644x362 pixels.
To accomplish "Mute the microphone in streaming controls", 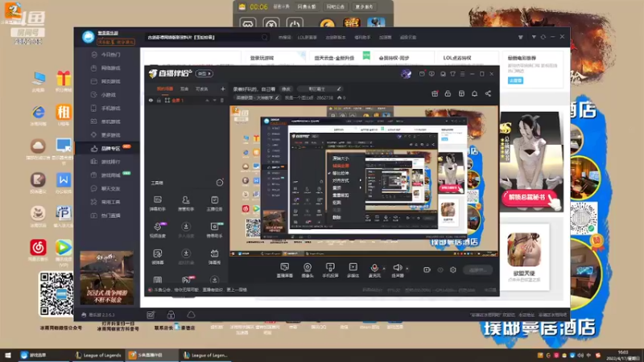I will pyautogui.click(x=374, y=270).
